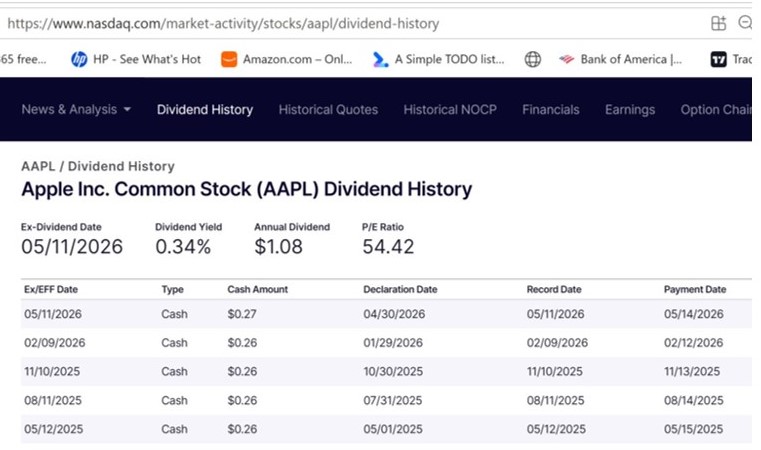Image resolution: width=761 pixels, height=450 pixels.
Task: Click the $0.27 cash amount cell
Action: (x=242, y=314)
